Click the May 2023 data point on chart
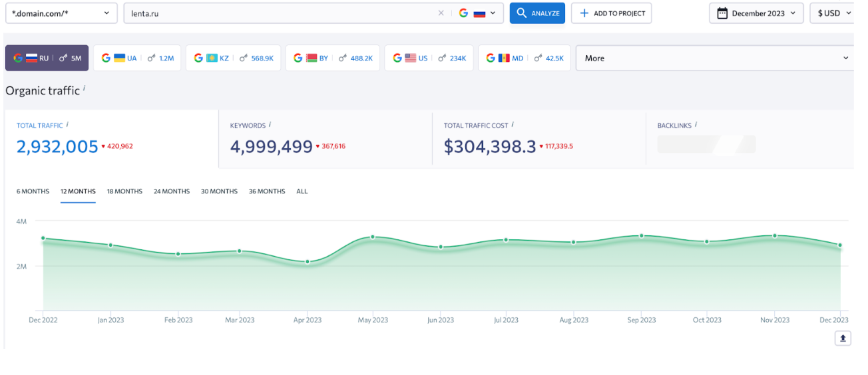This screenshot has height=375, width=868. (373, 237)
